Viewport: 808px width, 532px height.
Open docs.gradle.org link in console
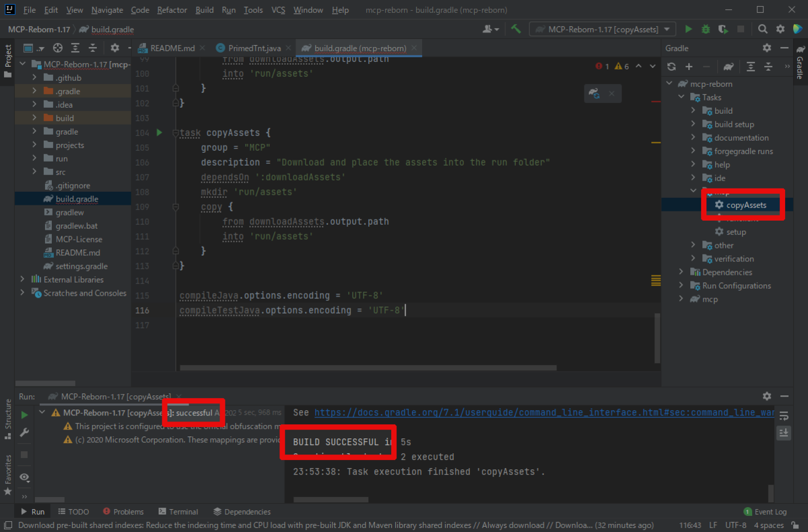[x=544, y=412]
